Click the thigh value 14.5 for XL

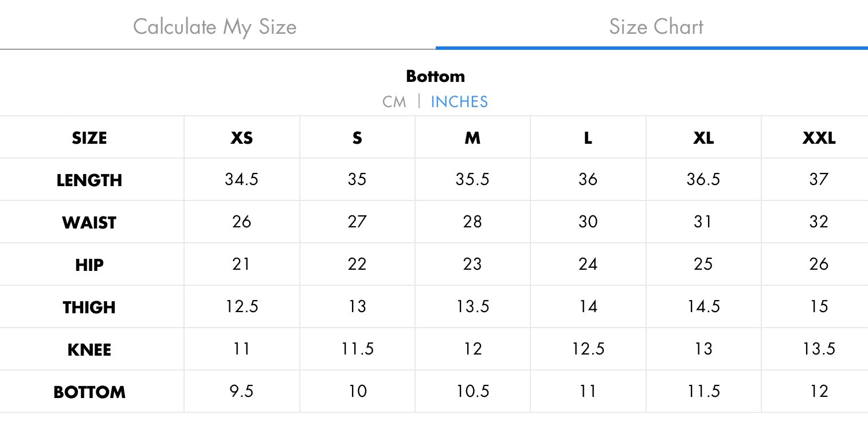click(x=703, y=307)
